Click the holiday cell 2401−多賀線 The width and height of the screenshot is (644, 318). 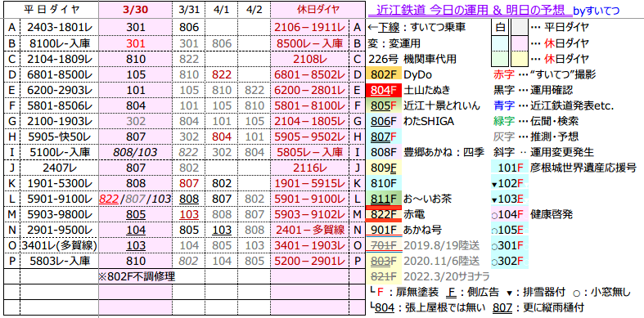(310, 231)
